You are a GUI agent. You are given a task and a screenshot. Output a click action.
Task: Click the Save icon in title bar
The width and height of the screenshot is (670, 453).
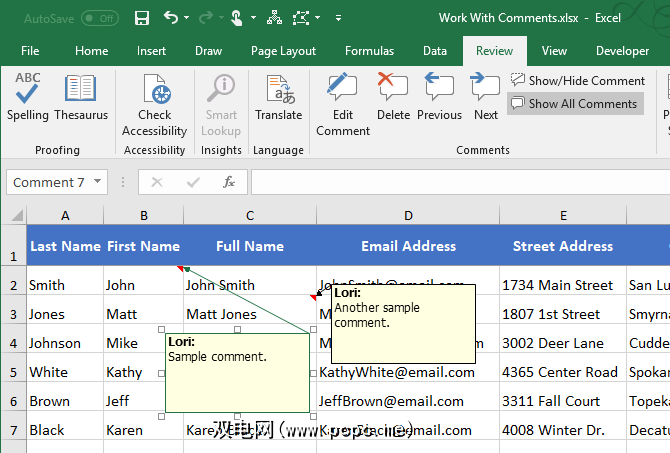point(142,18)
